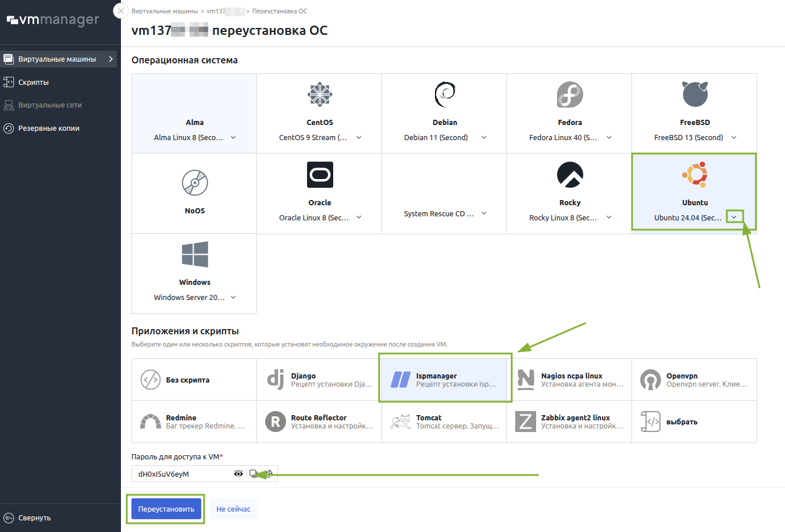Viewport: 785px width, 532px height.
Task: Open 'Виртуальные машины' in the sidebar
Action: 58,59
